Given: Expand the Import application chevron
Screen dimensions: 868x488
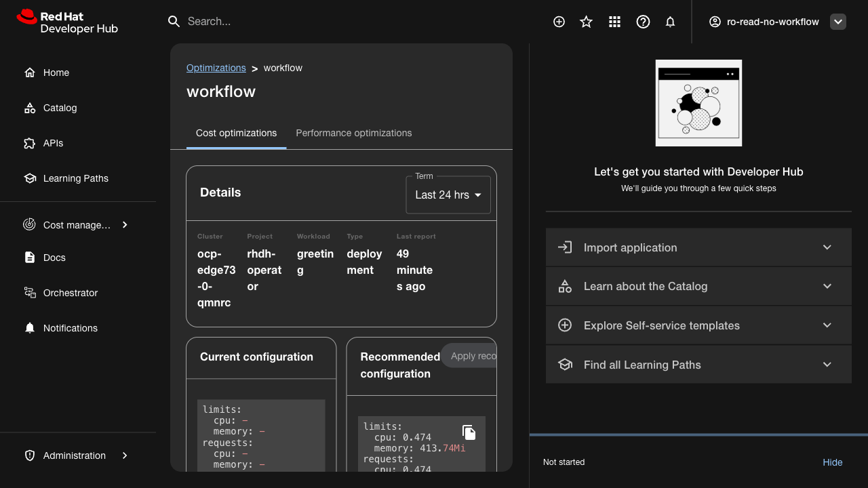Looking at the screenshot, I should coord(827,247).
